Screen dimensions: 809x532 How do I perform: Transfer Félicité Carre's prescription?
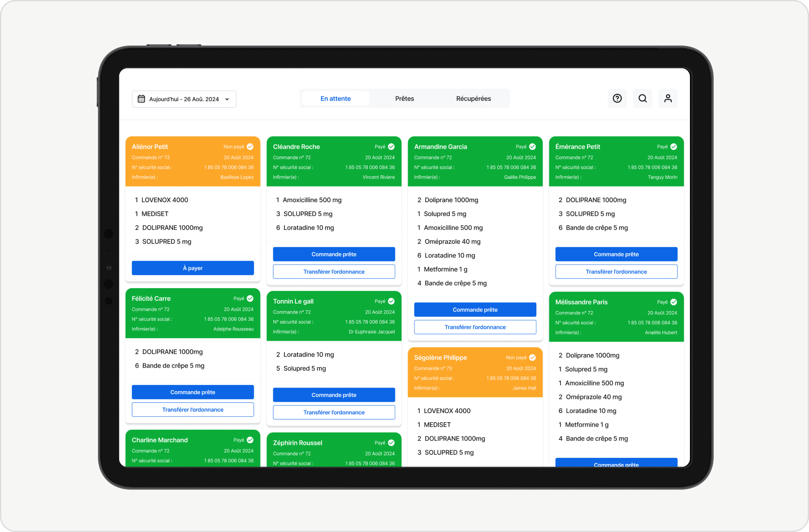(193, 410)
